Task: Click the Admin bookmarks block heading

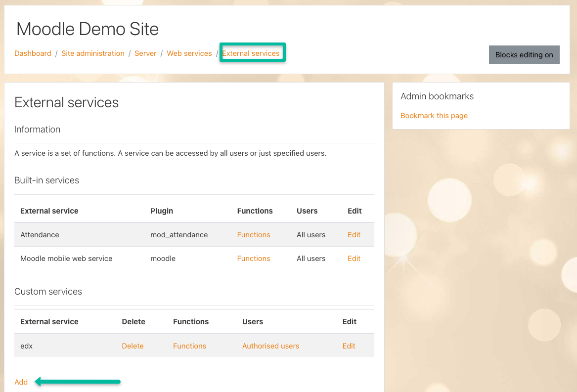Action: pyautogui.click(x=437, y=96)
